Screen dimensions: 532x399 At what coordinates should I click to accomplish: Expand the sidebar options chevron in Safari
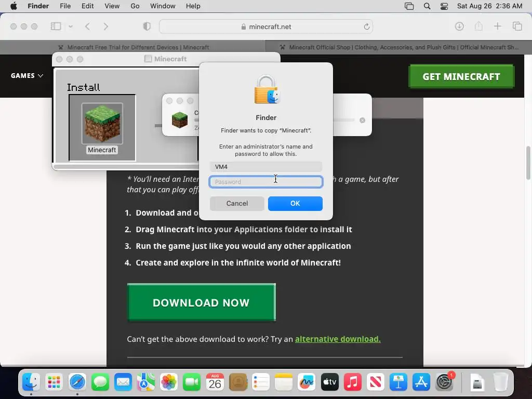point(71,26)
